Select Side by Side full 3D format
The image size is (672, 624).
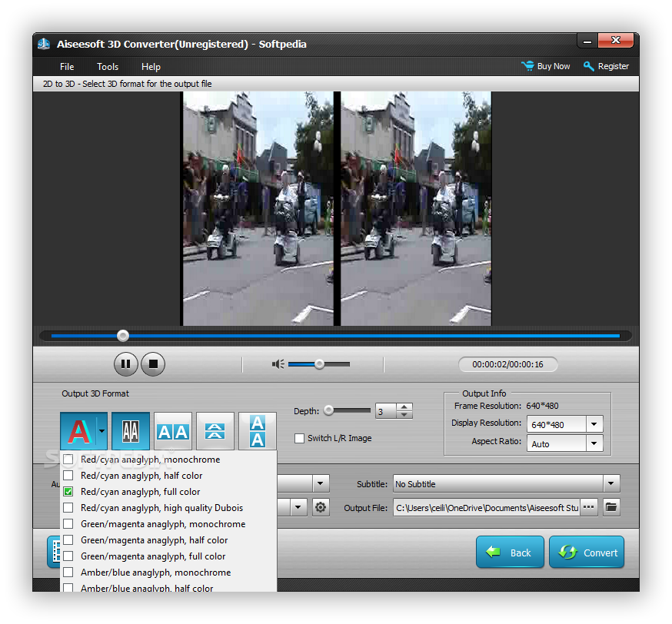coord(173,431)
